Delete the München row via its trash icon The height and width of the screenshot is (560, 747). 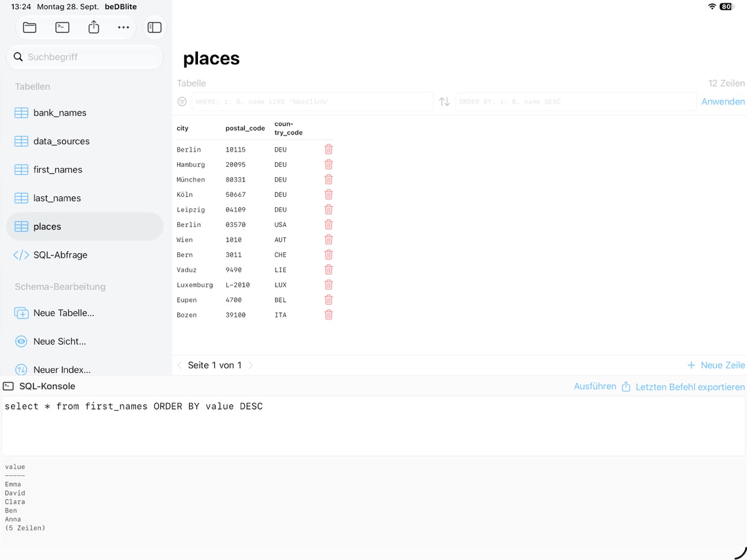pos(328,180)
